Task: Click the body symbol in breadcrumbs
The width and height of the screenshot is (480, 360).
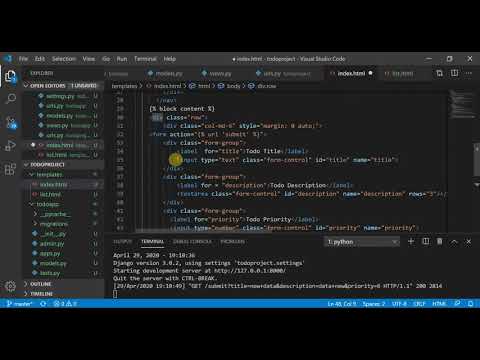Action: click(230, 86)
